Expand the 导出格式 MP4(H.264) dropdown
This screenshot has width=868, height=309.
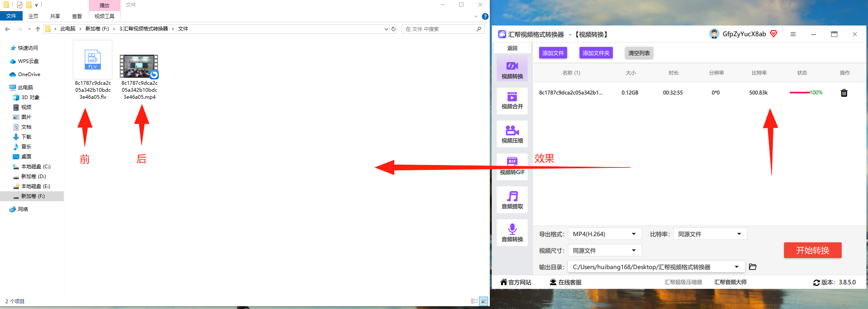pyautogui.click(x=605, y=234)
